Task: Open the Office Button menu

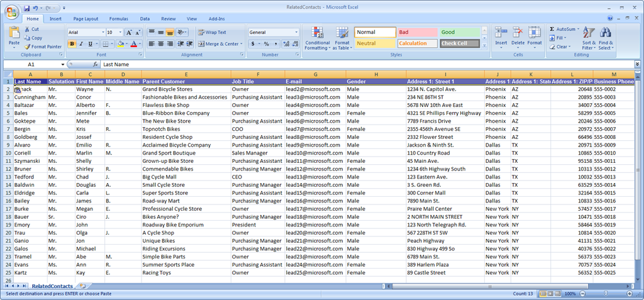Action: point(11,11)
